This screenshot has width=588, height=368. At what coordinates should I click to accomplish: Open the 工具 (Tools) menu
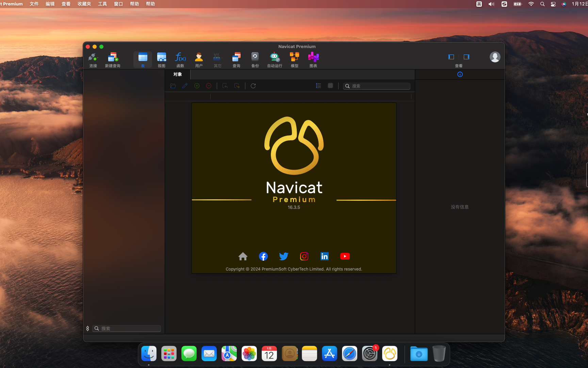pyautogui.click(x=102, y=4)
